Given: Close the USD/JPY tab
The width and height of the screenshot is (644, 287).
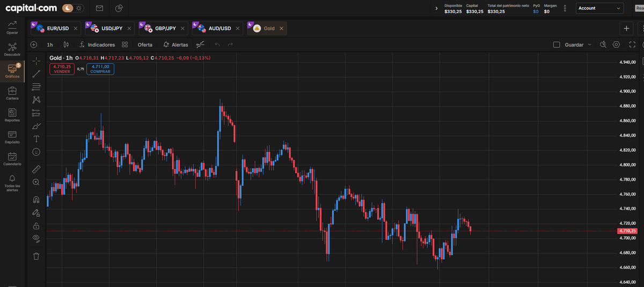Looking at the screenshot, I should click(130, 28).
